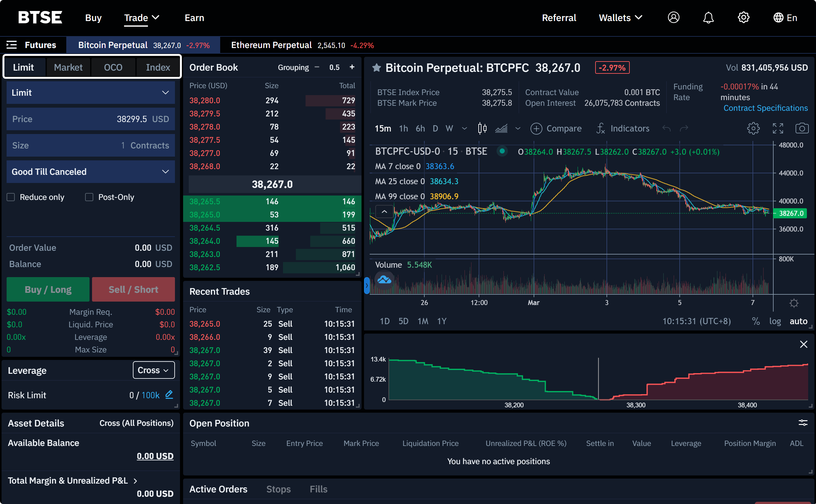Open Open Position column filter settings

pyautogui.click(x=803, y=423)
